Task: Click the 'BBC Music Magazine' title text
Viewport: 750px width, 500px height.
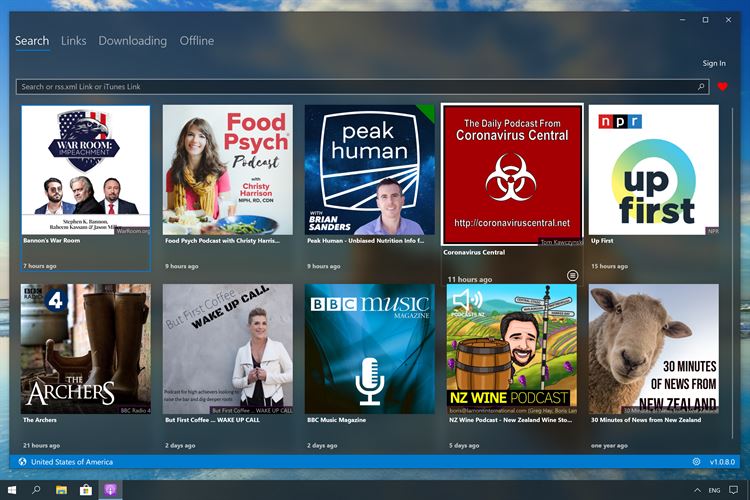Action: [x=336, y=420]
